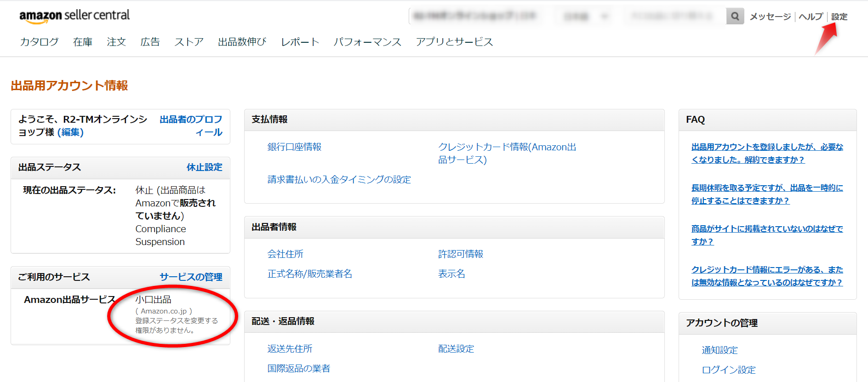Open the パフォーマンス menu
Viewport: 868px width, 382px height.
tap(367, 42)
